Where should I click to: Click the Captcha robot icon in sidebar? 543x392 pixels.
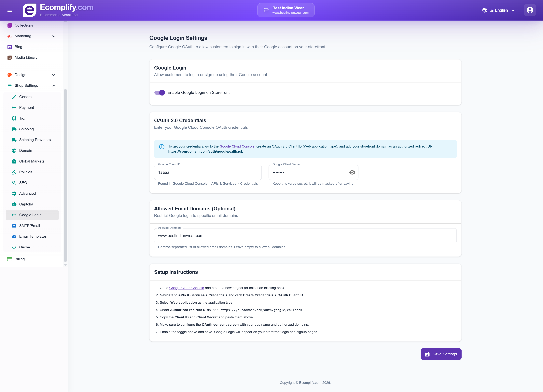14,204
